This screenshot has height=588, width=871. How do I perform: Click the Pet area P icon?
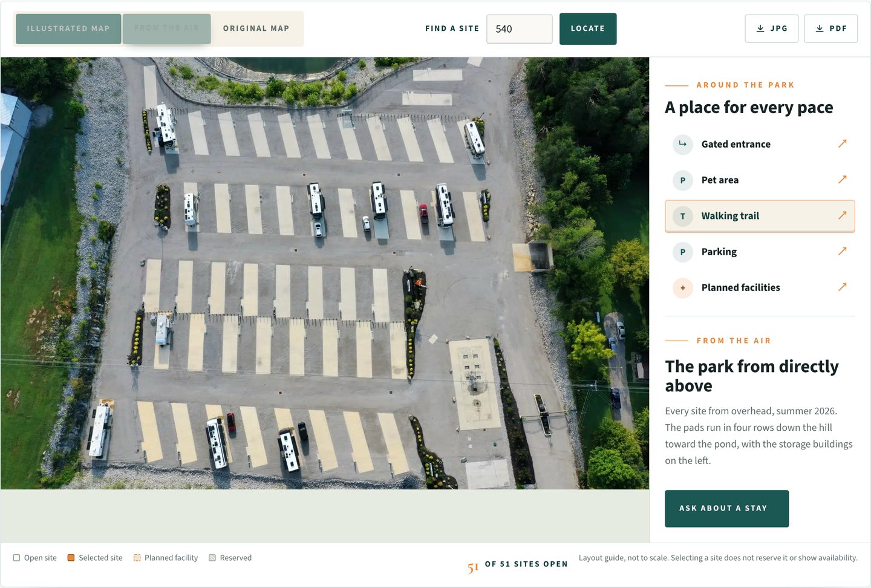[x=683, y=180]
